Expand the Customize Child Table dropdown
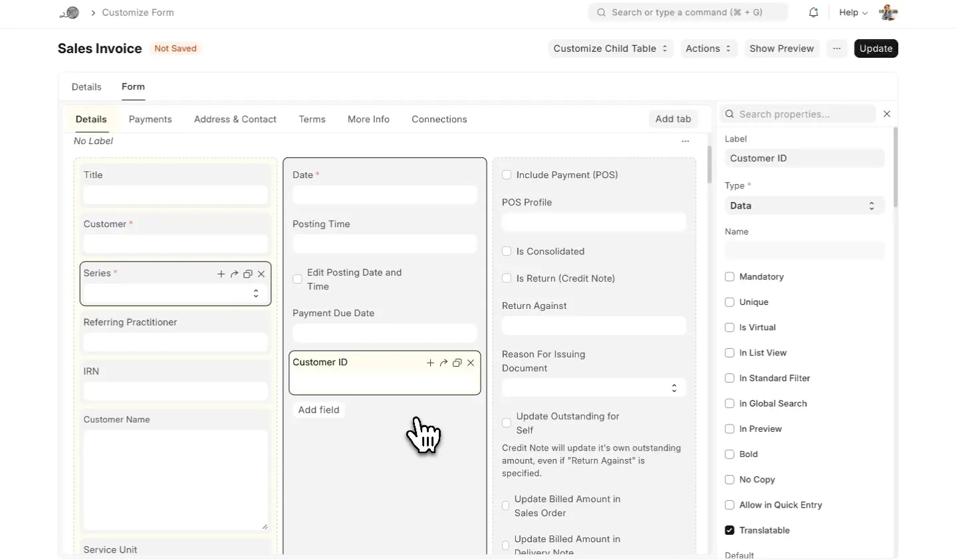Screen dimensions: 956x560 tap(610, 48)
